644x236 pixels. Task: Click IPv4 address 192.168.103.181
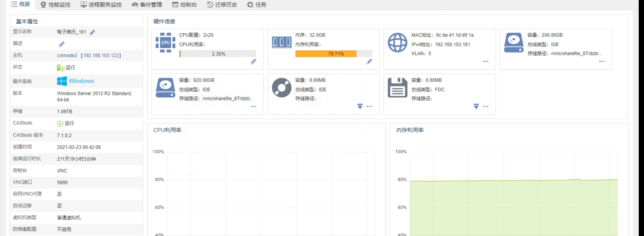coord(452,44)
